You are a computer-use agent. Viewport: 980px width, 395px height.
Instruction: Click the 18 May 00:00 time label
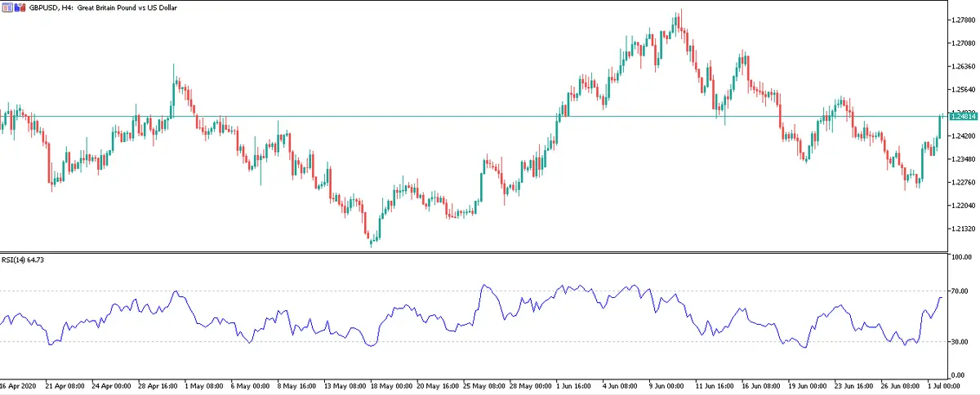click(x=392, y=385)
